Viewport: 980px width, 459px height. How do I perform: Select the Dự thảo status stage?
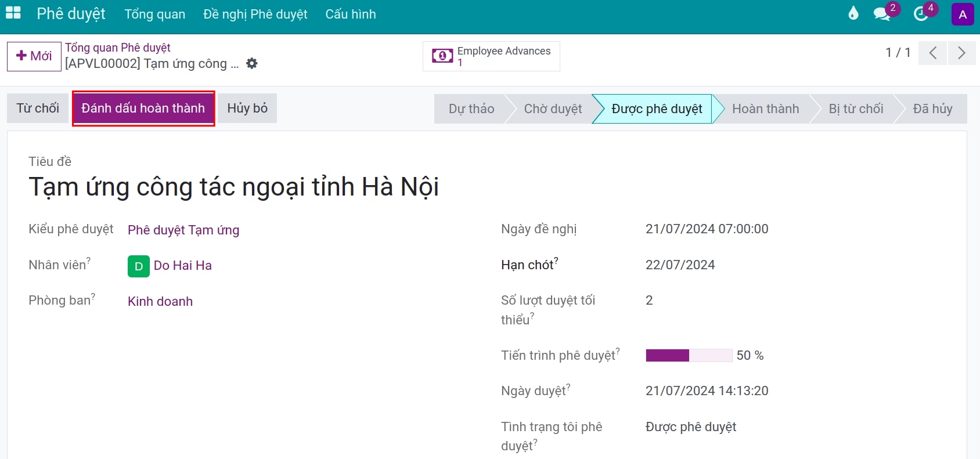click(x=471, y=109)
